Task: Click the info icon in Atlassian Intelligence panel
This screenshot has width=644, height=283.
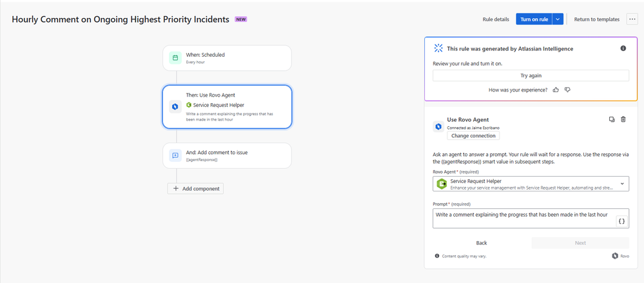Action: 623,48
